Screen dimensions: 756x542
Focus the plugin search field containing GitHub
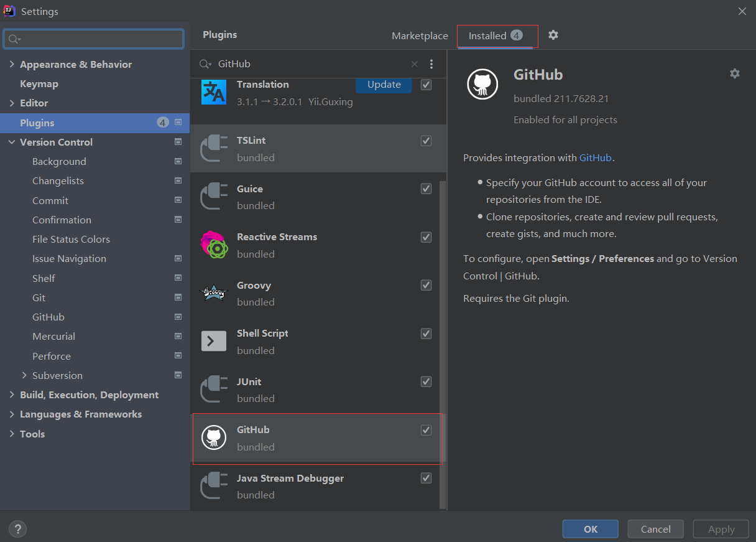click(312, 64)
